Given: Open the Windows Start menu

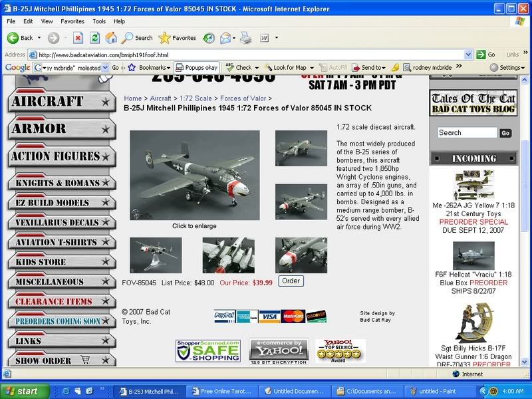Looking at the screenshot, I should 25,391.
